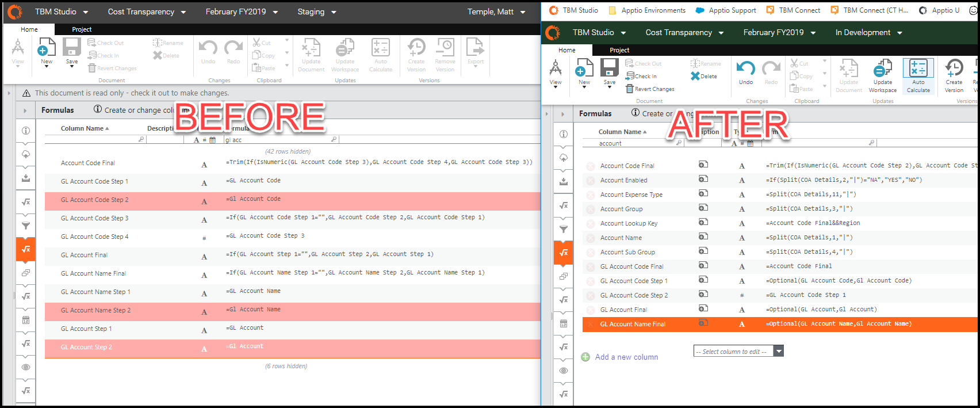Click Apptio logo in BEFORE window header
This screenshot has width=980, height=408.
[x=15, y=12]
